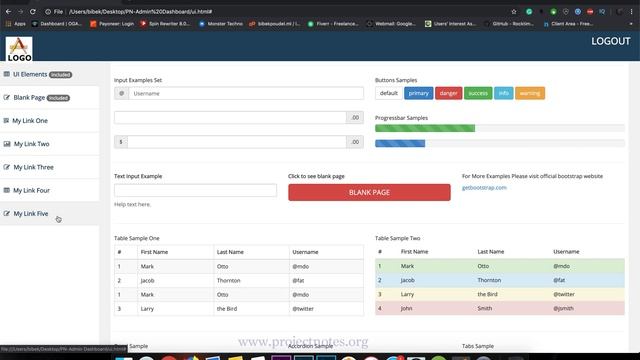The height and width of the screenshot is (360, 640).
Task: Click the 'Help text here.' note
Action: pyautogui.click(x=132, y=204)
